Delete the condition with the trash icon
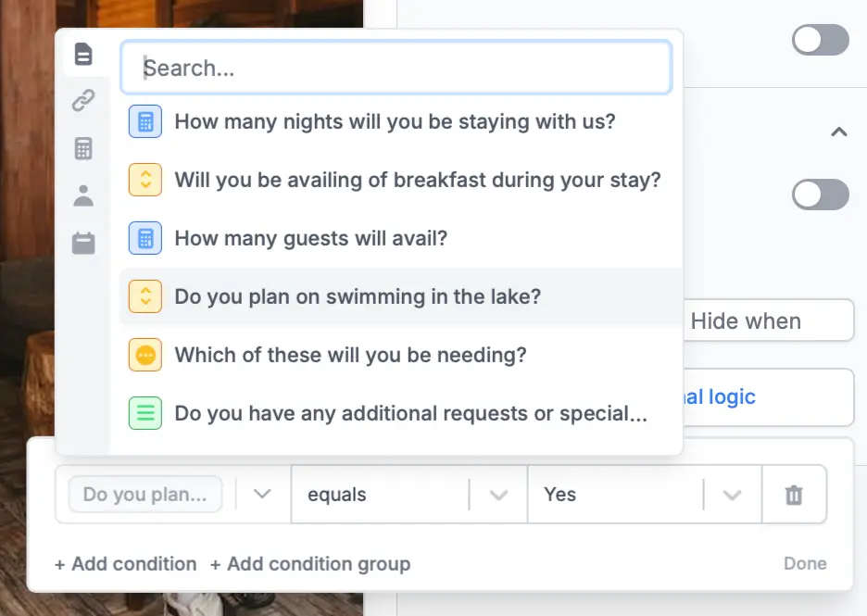This screenshot has width=867, height=616. click(x=794, y=495)
